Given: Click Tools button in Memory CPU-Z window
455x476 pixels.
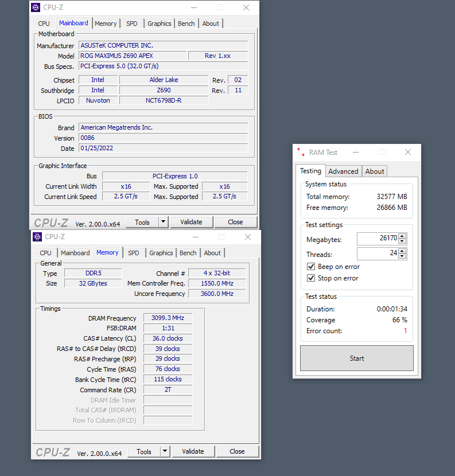Looking at the screenshot, I should [144, 452].
